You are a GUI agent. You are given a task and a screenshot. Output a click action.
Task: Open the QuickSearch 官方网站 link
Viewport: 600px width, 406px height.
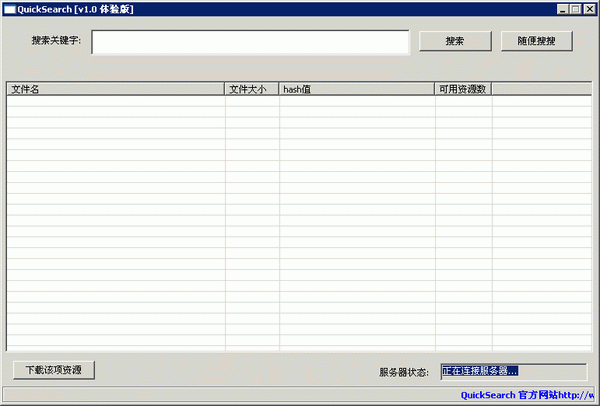point(527,395)
